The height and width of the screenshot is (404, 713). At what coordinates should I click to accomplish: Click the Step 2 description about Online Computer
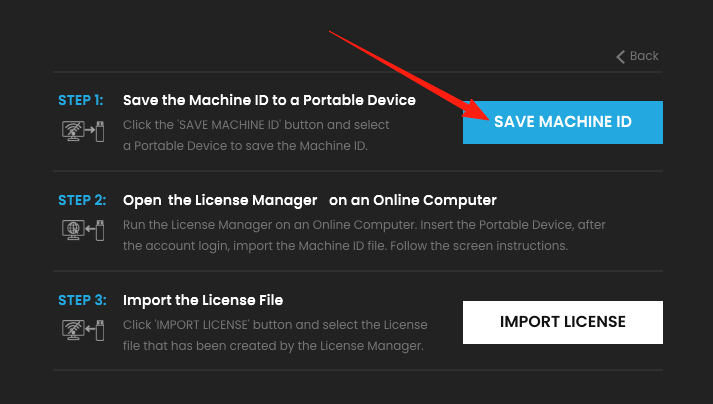click(364, 235)
